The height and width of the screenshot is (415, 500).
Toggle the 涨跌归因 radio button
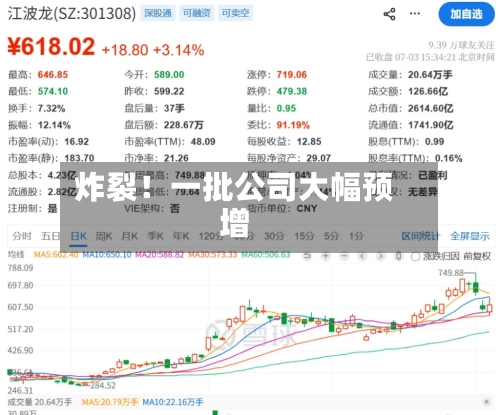(415, 256)
